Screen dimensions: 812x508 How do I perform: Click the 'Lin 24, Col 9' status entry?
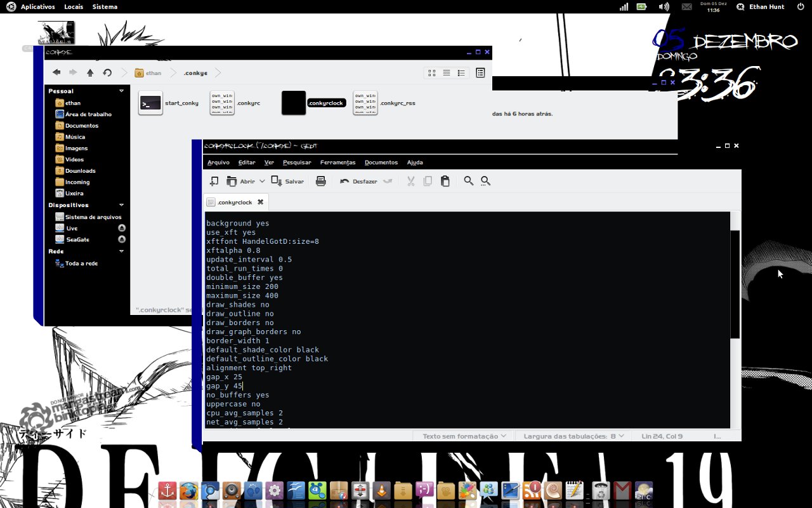click(662, 436)
